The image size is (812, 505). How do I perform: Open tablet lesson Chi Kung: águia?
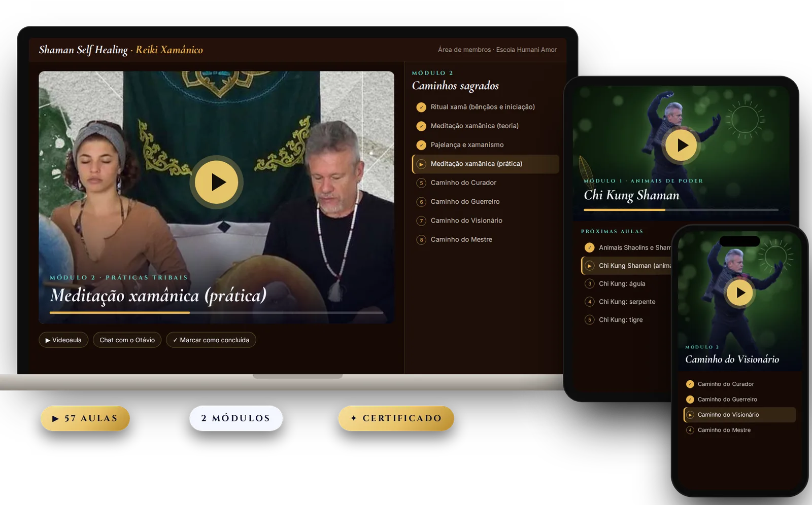point(626,283)
